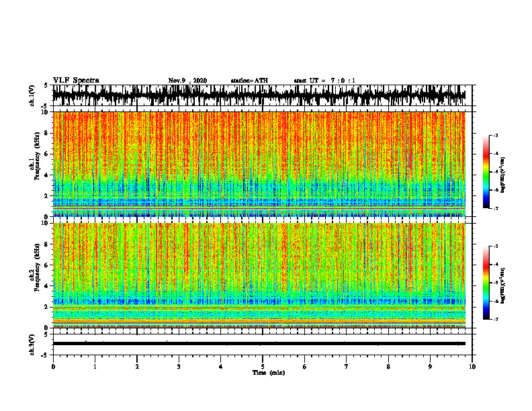The image size is (532, 411).
Task: Click time axis tick label "7"
Action: pyautogui.click(x=347, y=367)
